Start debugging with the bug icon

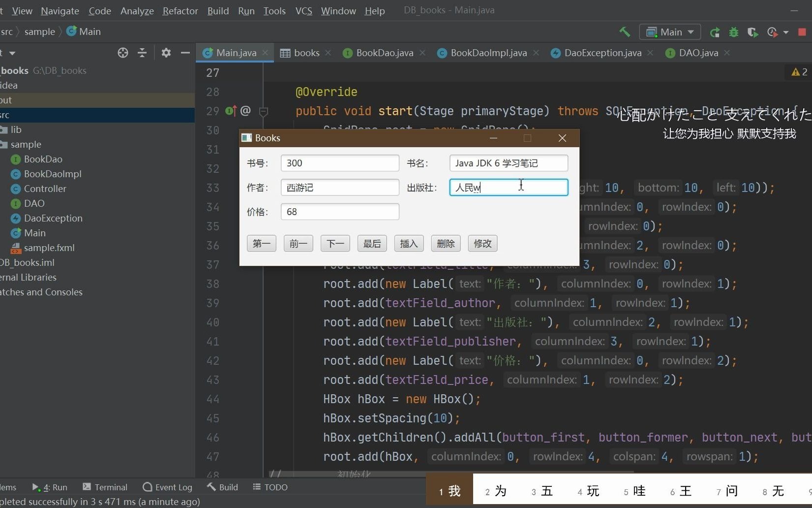pyautogui.click(x=734, y=32)
